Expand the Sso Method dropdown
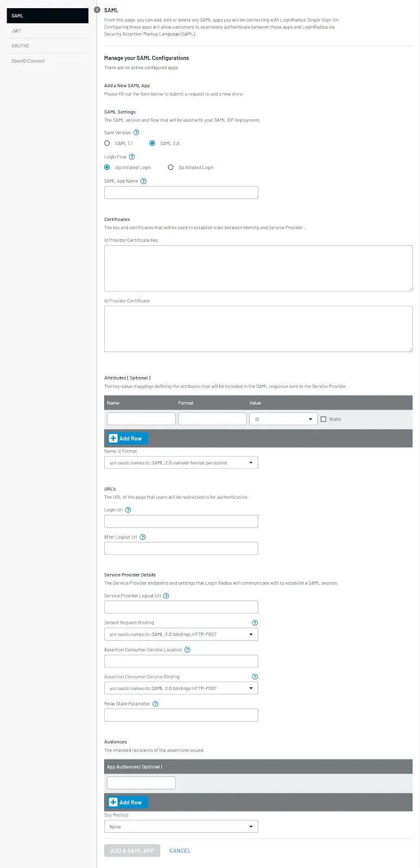 181,827
